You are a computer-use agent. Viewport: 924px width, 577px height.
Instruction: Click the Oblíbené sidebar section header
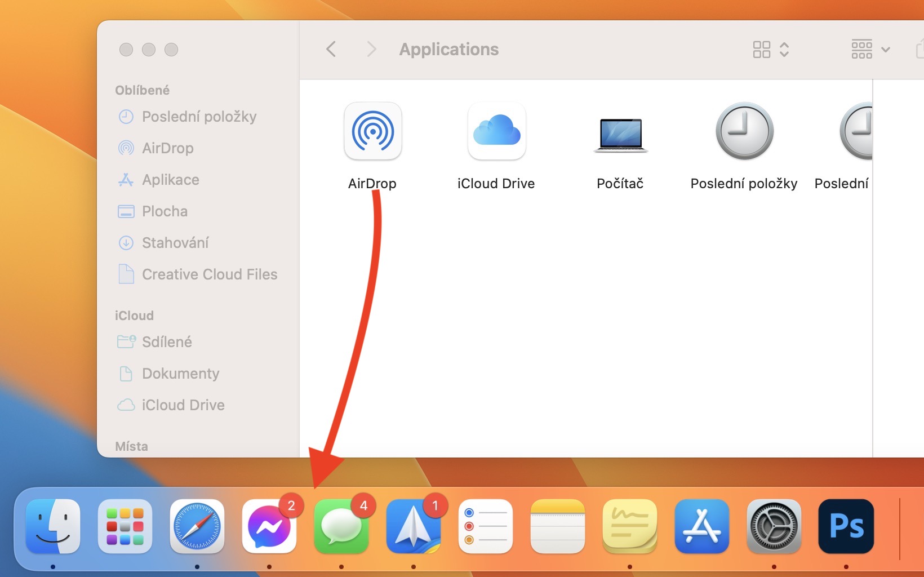click(142, 90)
